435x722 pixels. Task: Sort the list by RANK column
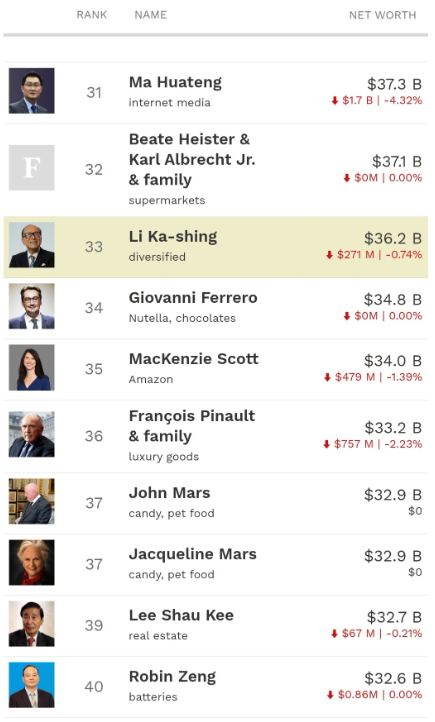pos(92,15)
